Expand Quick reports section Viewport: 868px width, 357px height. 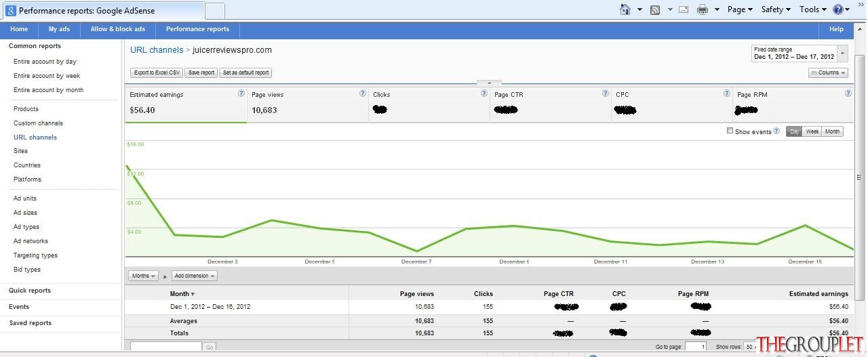coord(30,291)
